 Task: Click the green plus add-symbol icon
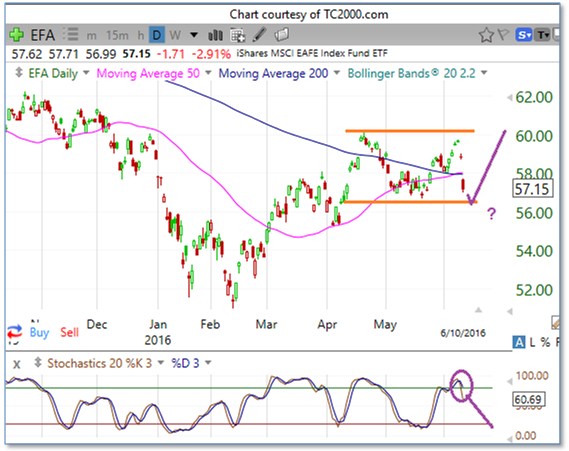click(16, 35)
